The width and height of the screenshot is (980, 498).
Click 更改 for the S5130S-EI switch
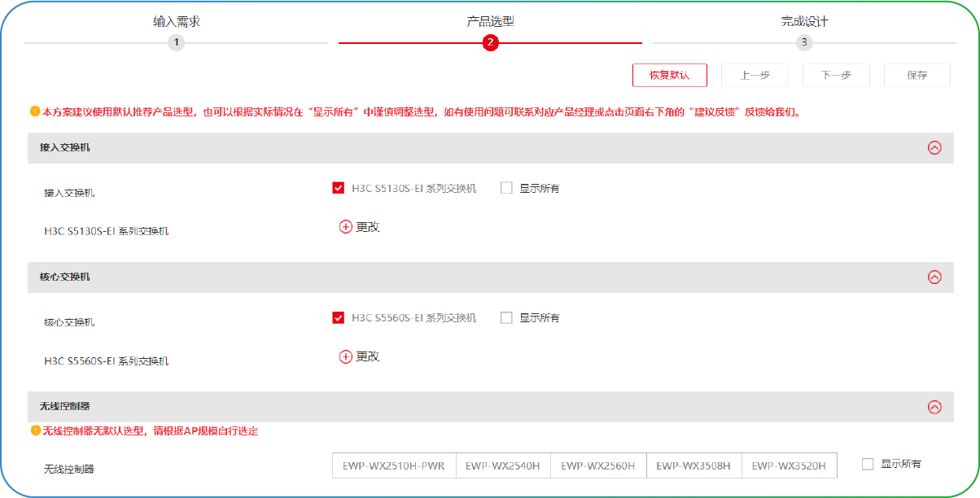coord(368,227)
